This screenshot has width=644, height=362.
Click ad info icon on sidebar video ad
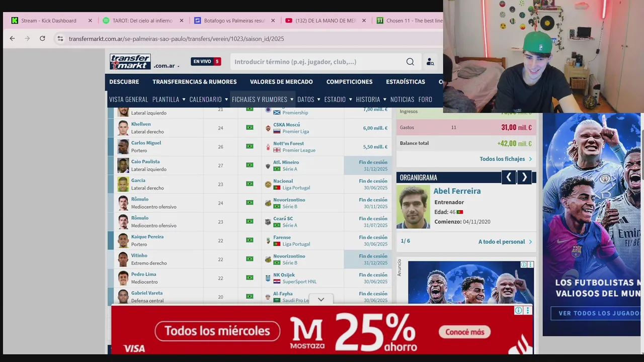(x=524, y=264)
